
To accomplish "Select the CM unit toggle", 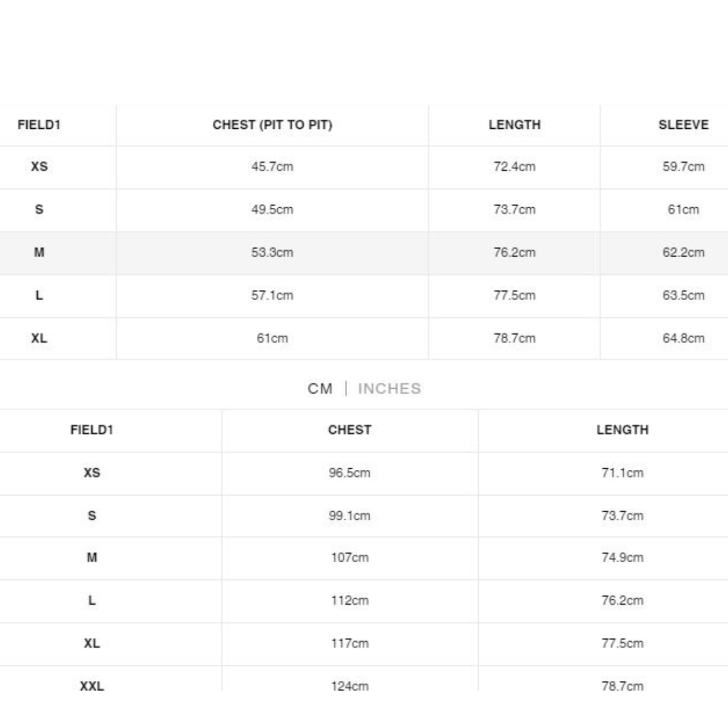I will (x=320, y=389).
